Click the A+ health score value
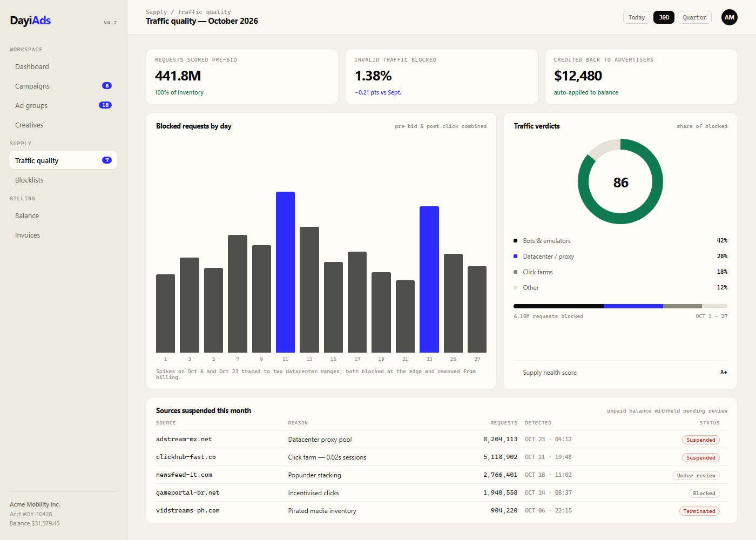 click(x=724, y=373)
